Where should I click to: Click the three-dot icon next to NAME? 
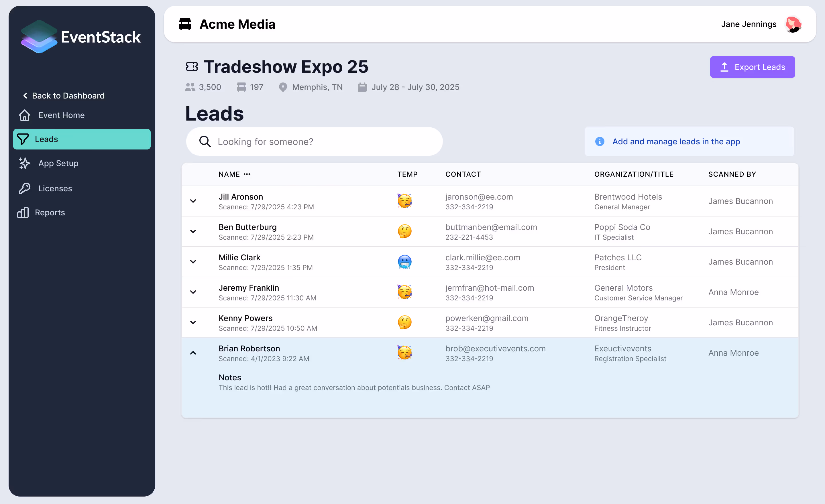[247, 174]
